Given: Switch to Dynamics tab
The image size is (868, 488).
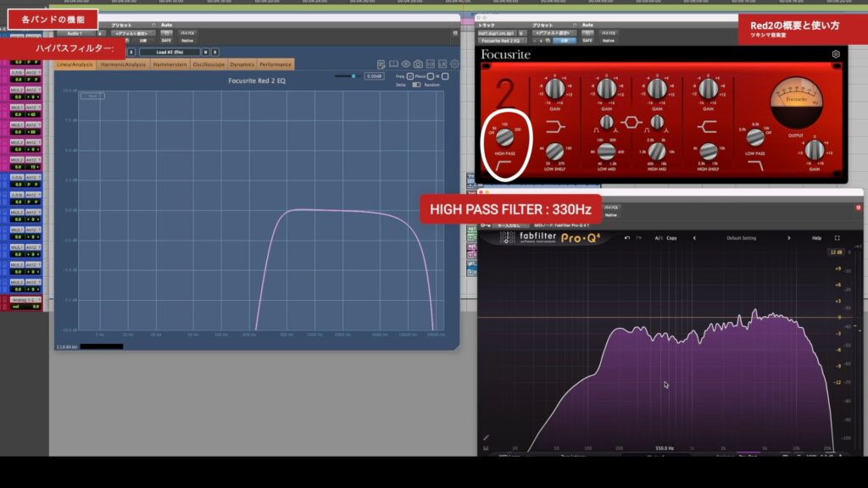Looking at the screenshot, I should coord(242,64).
